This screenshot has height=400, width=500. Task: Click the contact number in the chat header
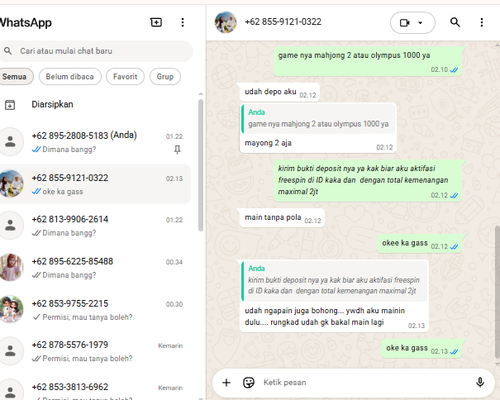click(283, 22)
